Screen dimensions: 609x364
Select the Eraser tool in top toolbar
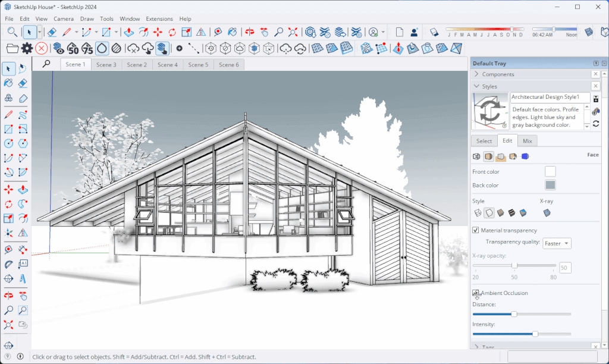(x=52, y=32)
